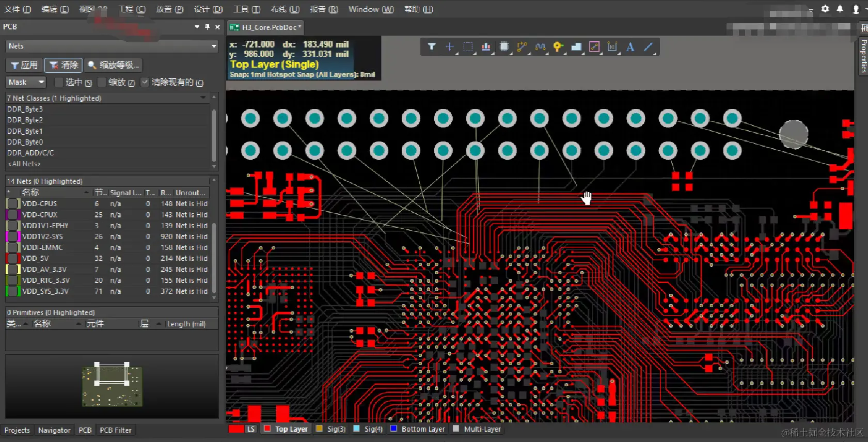Toggle the VDD1V2-SYS net color checkbox
868x442 pixels.
coord(13,236)
